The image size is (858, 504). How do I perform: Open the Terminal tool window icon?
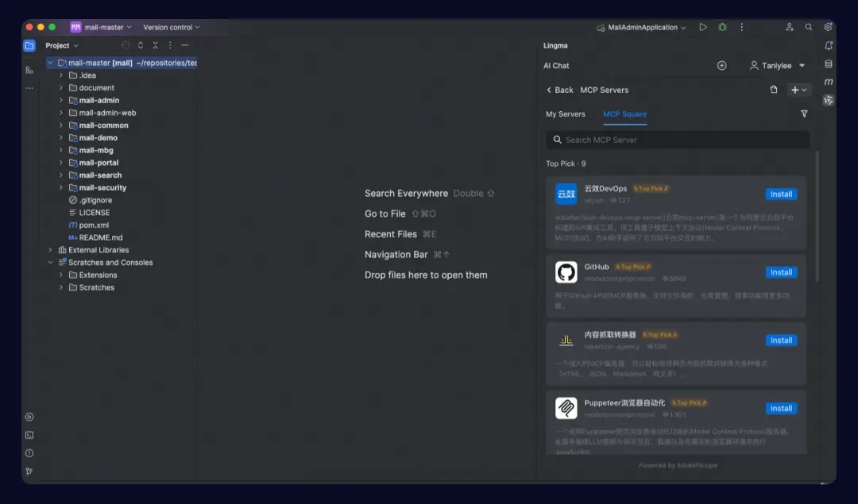pos(29,435)
